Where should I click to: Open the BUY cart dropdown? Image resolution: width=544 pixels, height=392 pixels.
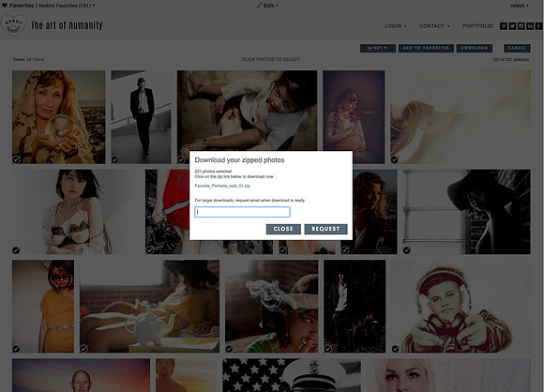click(x=378, y=48)
